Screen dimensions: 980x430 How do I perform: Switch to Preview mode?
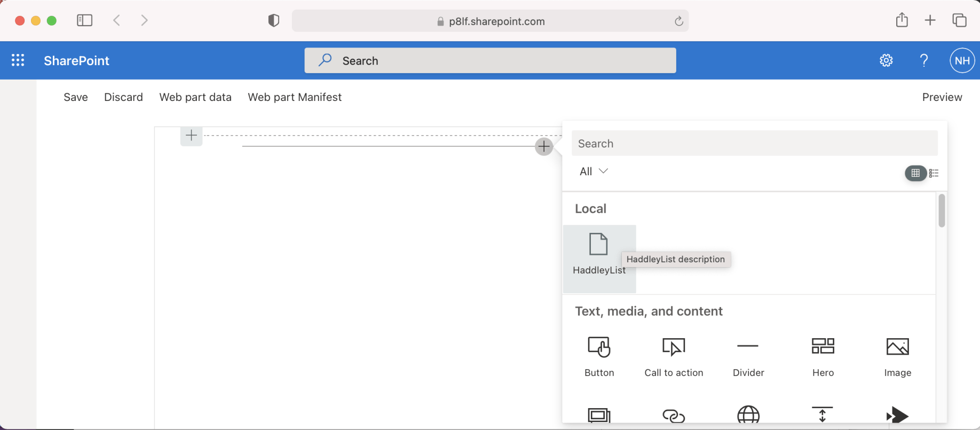(942, 97)
